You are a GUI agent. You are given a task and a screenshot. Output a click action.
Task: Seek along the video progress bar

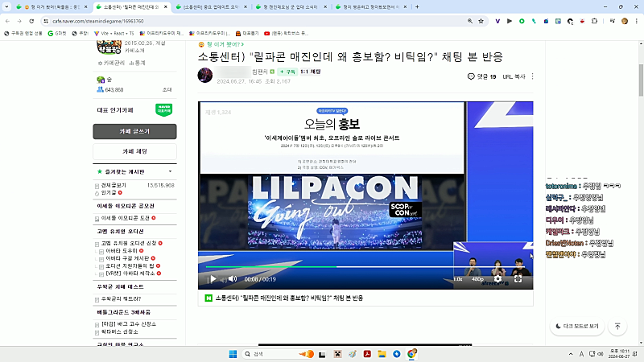click(365, 267)
